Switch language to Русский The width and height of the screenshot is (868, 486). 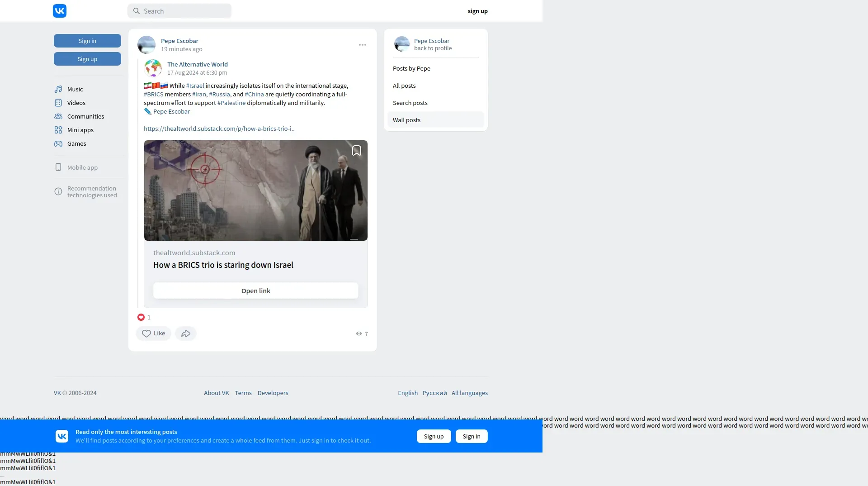point(434,393)
